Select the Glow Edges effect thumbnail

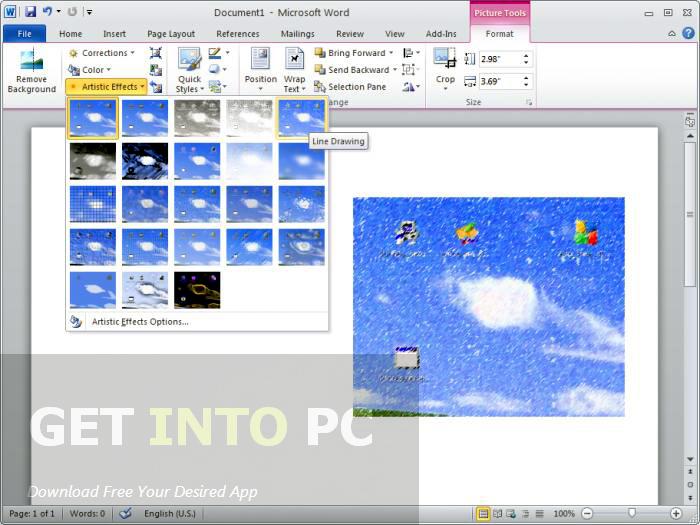[197, 290]
